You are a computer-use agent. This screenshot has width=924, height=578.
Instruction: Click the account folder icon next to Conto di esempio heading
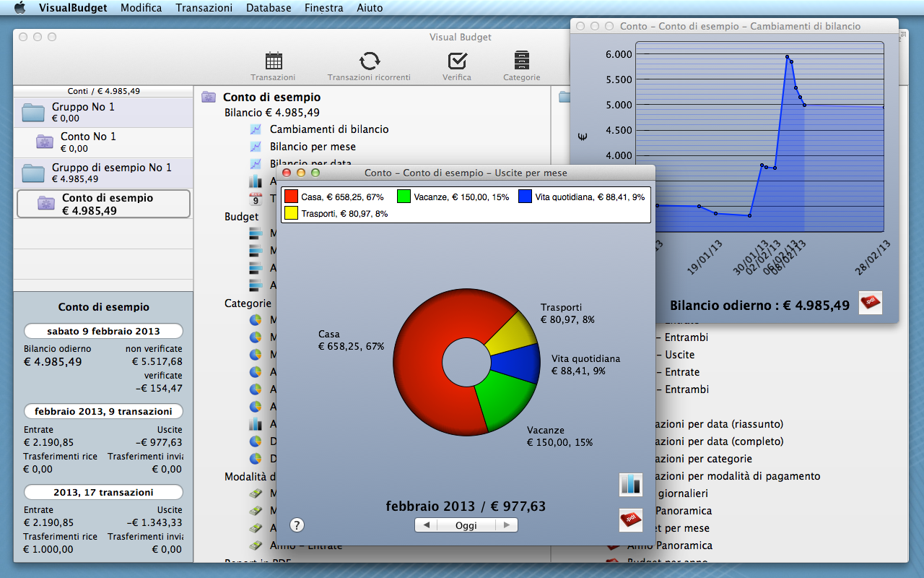click(x=209, y=97)
